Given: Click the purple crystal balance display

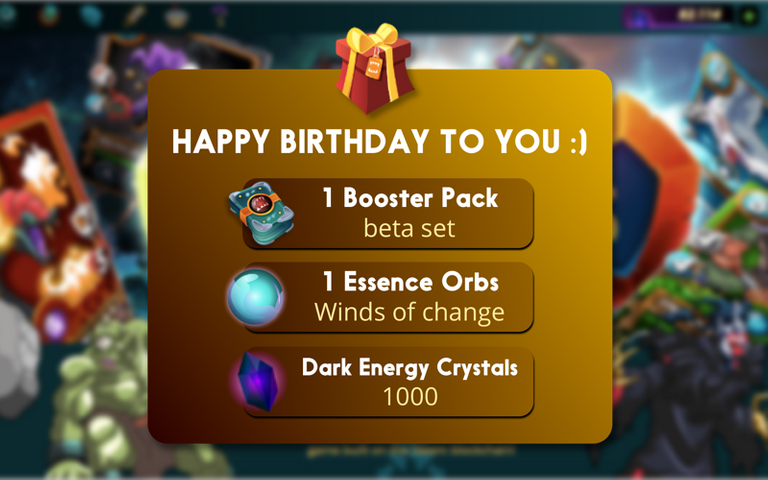Looking at the screenshot, I should 678,16.
